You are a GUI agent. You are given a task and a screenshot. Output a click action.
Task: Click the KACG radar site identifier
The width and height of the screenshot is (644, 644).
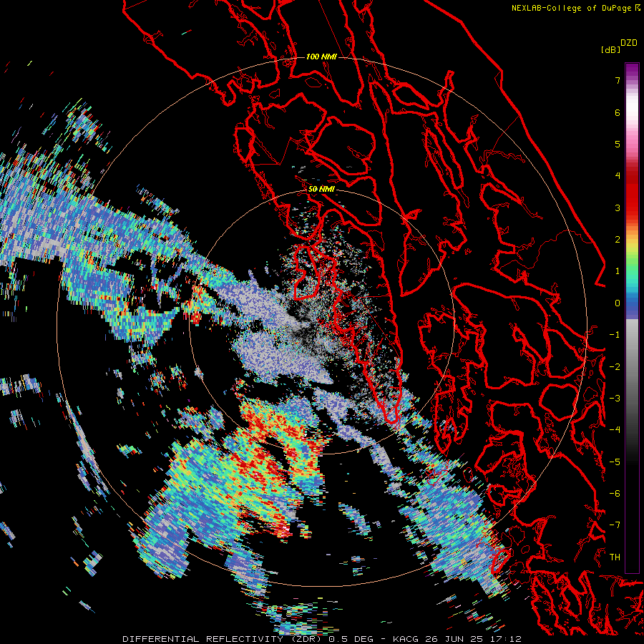coord(407,639)
